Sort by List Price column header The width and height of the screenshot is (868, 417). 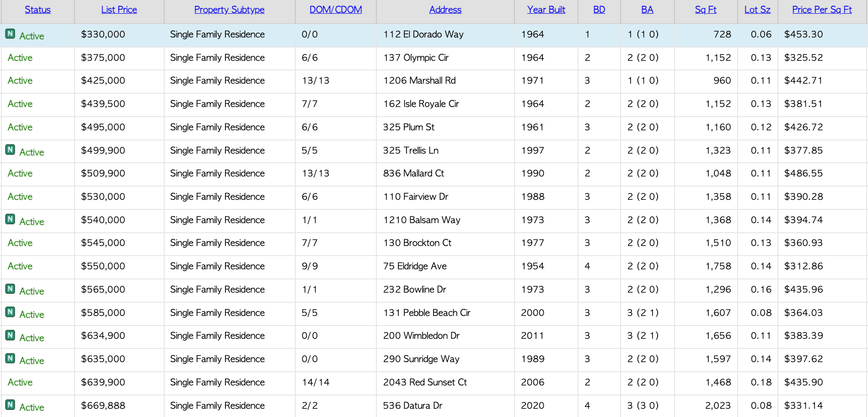pos(119,10)
